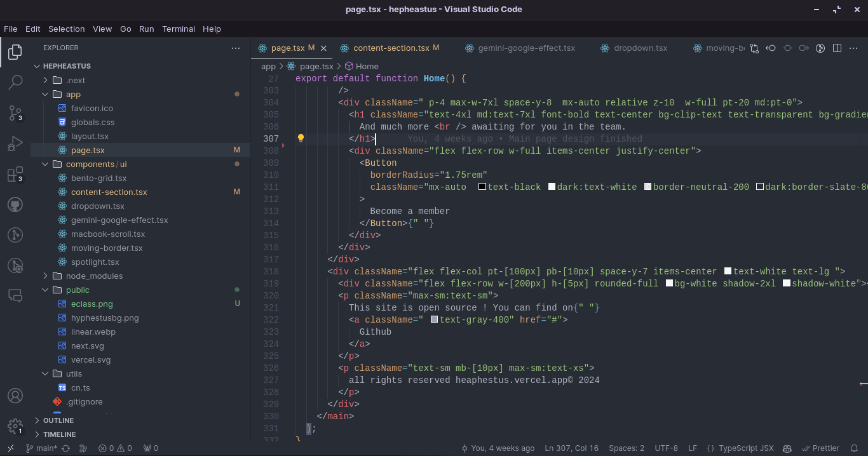This screenshot has width=868, height=456.
Task: Click the text-gray-400 color swatch on line 322
Action: click(434, 320)
